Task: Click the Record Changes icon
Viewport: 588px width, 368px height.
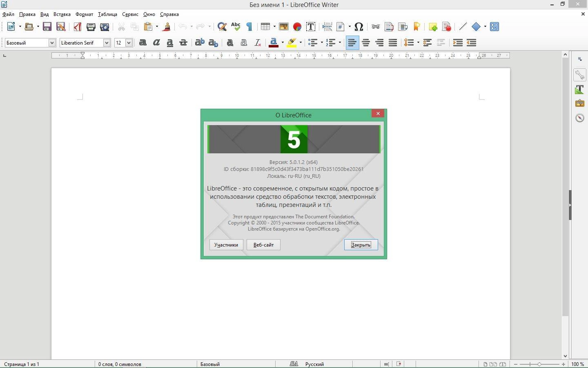Action: 447,27
